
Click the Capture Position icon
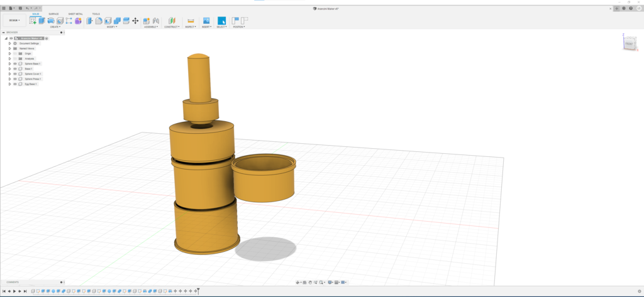click(235, 21)
